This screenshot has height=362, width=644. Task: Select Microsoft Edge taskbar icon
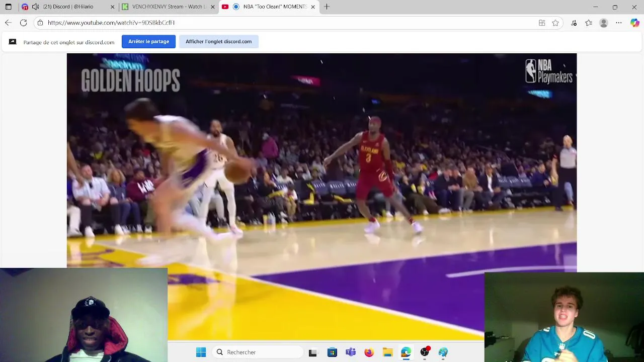pyautogui.click(x=406, y=352)
